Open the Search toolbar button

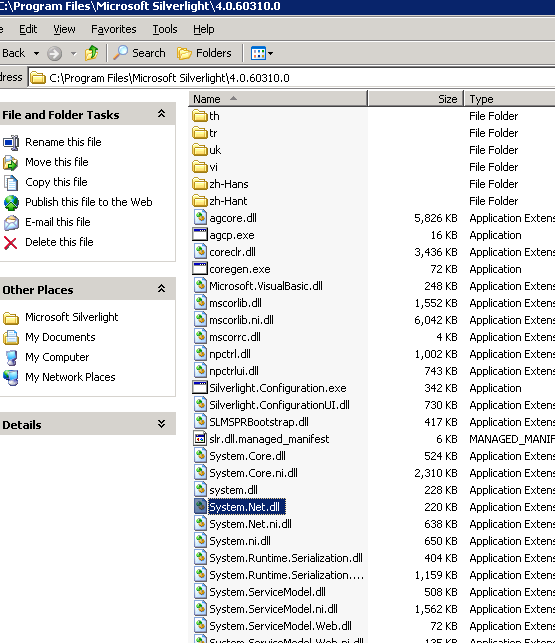tap(139, 53)
